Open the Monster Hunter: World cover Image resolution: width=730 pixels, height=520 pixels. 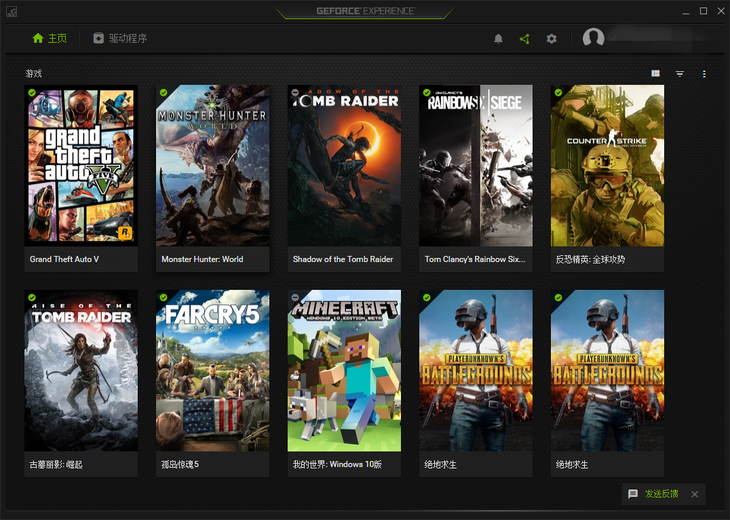tap(213, 165)
